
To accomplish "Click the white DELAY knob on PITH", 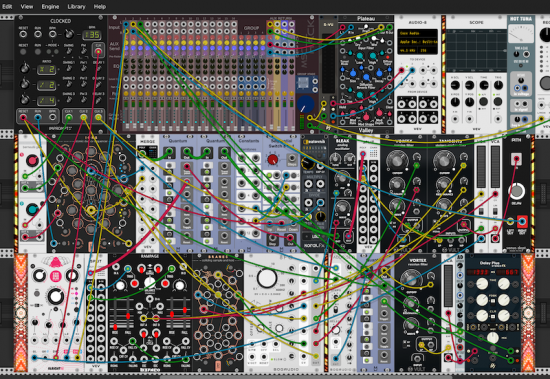I will coord(516,191).
